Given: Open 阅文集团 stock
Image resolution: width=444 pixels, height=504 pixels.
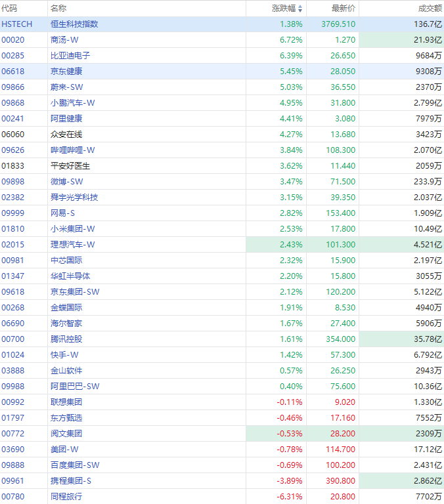Looking at the screenshot, I should coord(66,434).
